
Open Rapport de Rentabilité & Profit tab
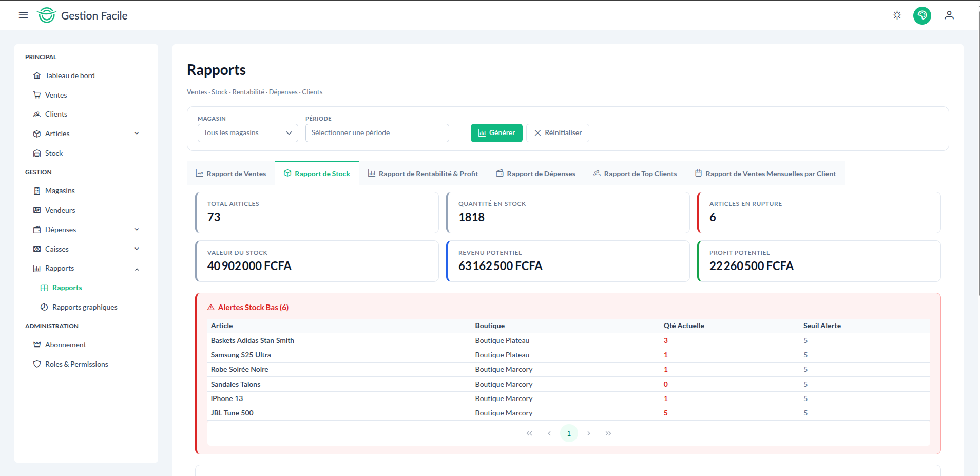[x=423, y=174]
